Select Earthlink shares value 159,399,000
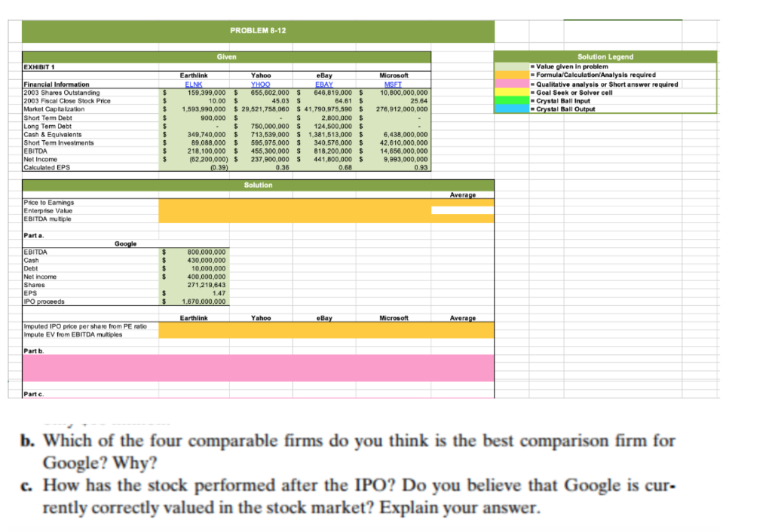Screen dimensions: 772x532 click(207, 93)
